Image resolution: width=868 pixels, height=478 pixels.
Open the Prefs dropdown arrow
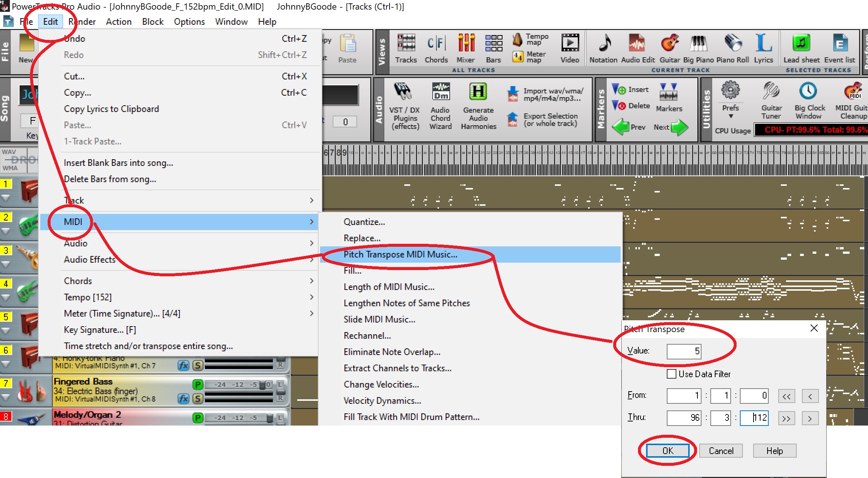point(730,116)
